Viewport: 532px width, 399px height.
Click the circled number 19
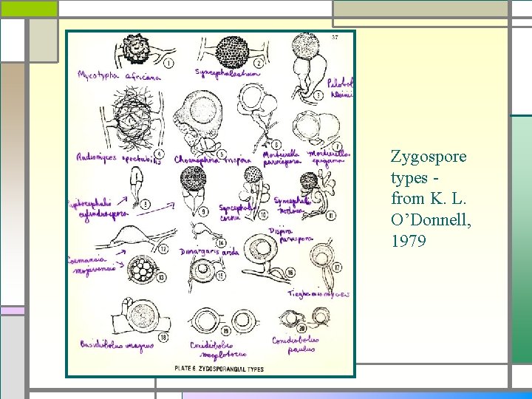pyautogui.click(x=225, y=331)
